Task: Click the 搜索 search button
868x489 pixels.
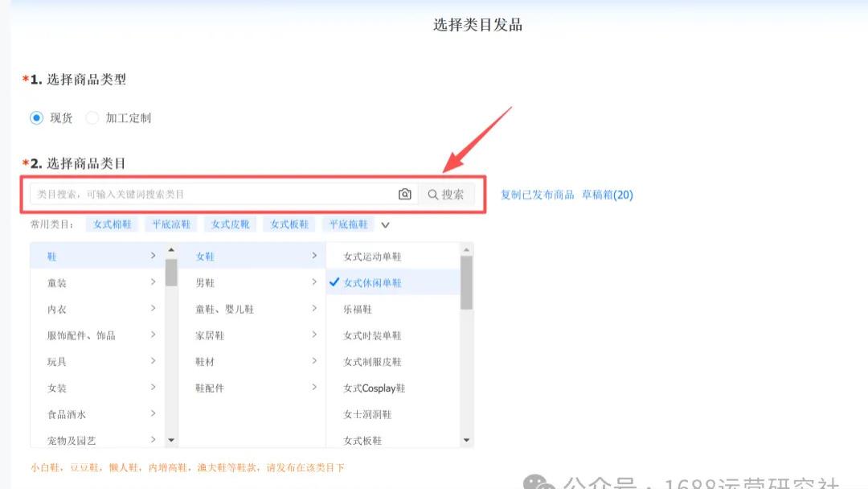Action: point(447,192)
